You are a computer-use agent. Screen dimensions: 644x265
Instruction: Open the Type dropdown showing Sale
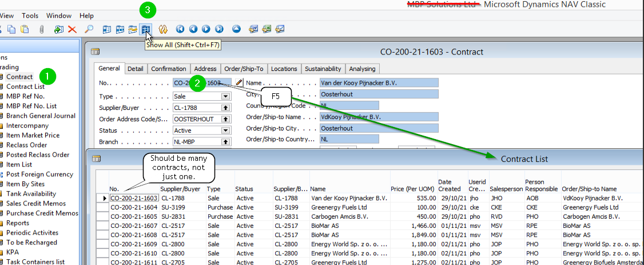point(225,96)
